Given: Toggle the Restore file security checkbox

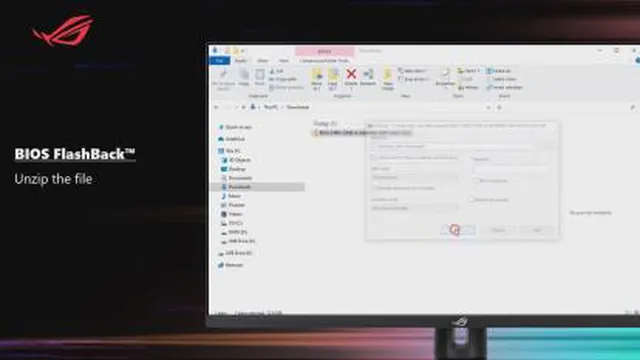Looking at the screenshot, I should click(472, 200).
